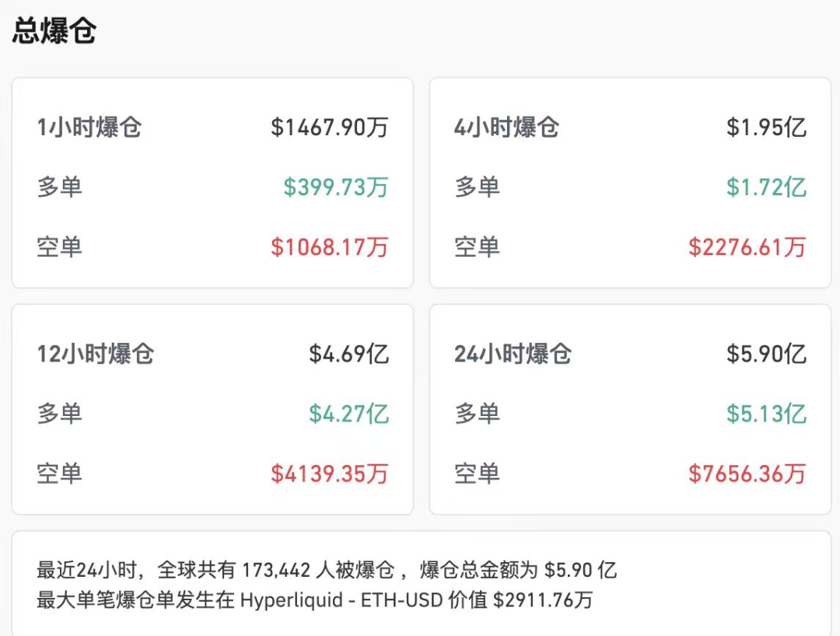Select the 4小时爆仓 card title
This screenshot has width=840, height=636.
507,128
